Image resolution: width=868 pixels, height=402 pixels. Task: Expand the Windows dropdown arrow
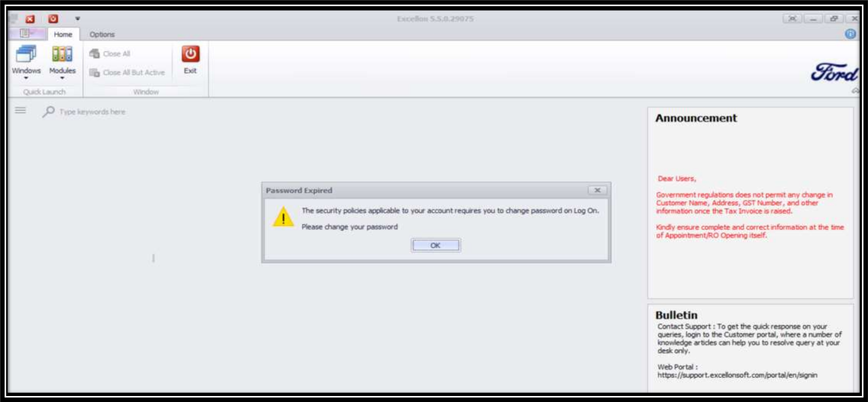[x=26, y=78]
